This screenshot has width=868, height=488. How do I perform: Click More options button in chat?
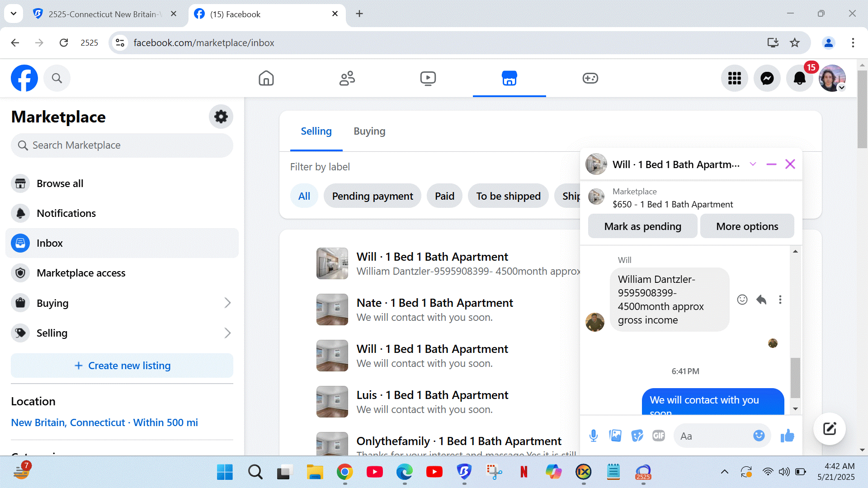tap(747, 226)
